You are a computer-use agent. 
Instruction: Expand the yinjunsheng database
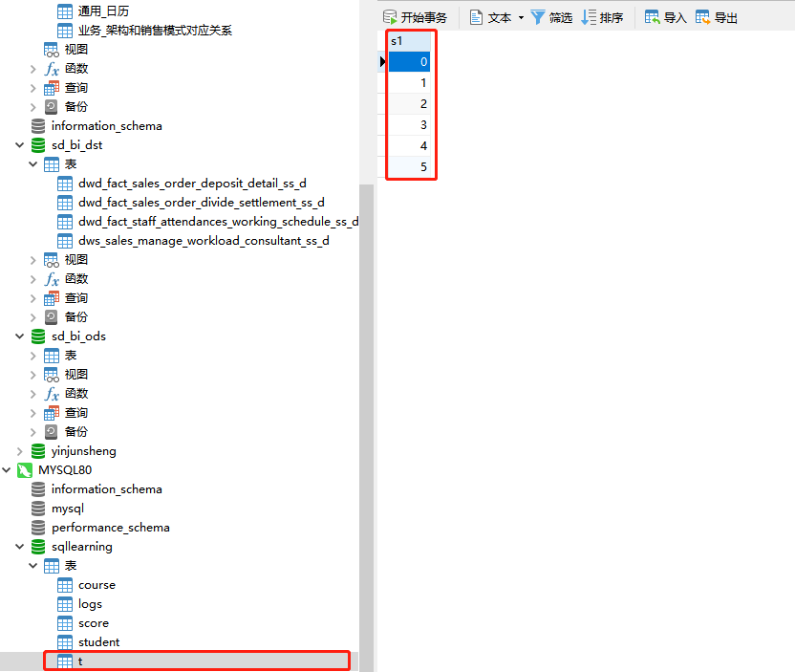tap(20, 451)
